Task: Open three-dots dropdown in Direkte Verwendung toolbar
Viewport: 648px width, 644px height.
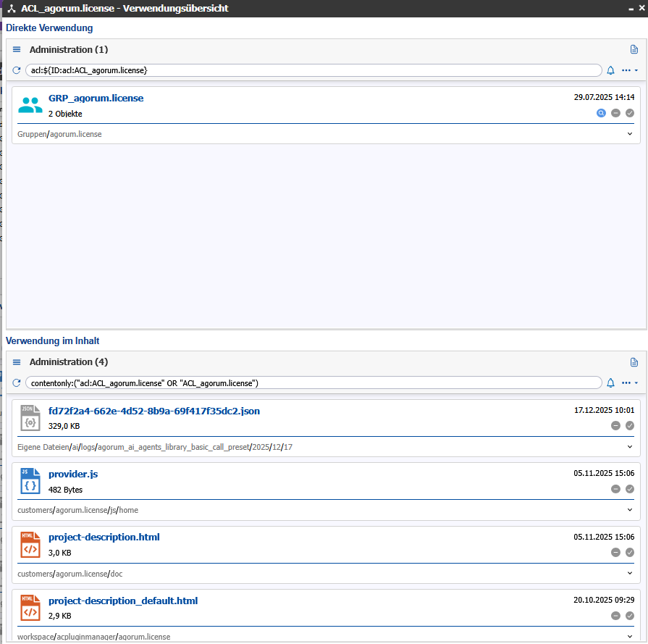Action: pos(628,70)
